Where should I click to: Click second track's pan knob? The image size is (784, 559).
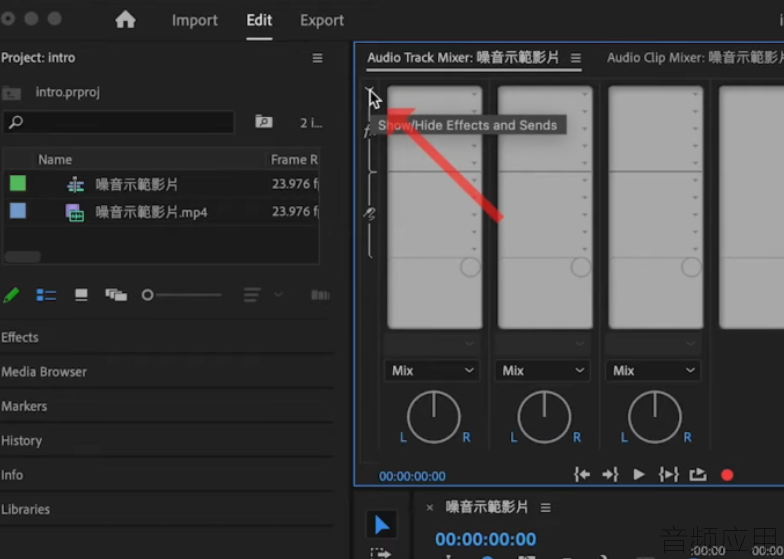click(x=544, y=417)
